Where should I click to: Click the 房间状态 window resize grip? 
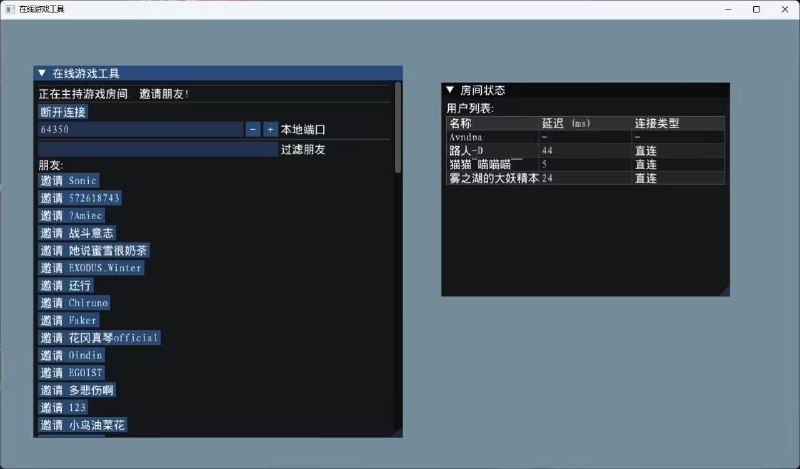click(724, 291)
